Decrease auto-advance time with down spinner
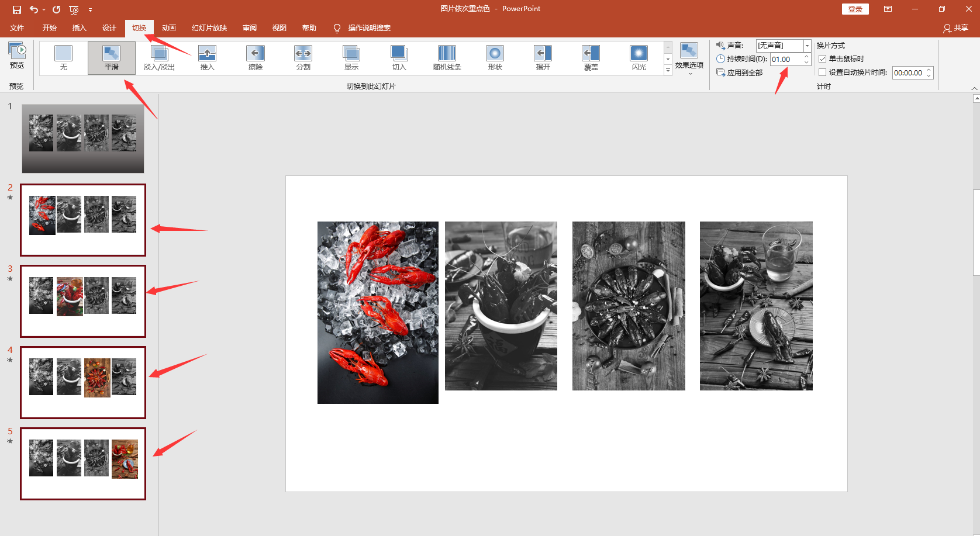980x536 pixels. click(929, 76)
